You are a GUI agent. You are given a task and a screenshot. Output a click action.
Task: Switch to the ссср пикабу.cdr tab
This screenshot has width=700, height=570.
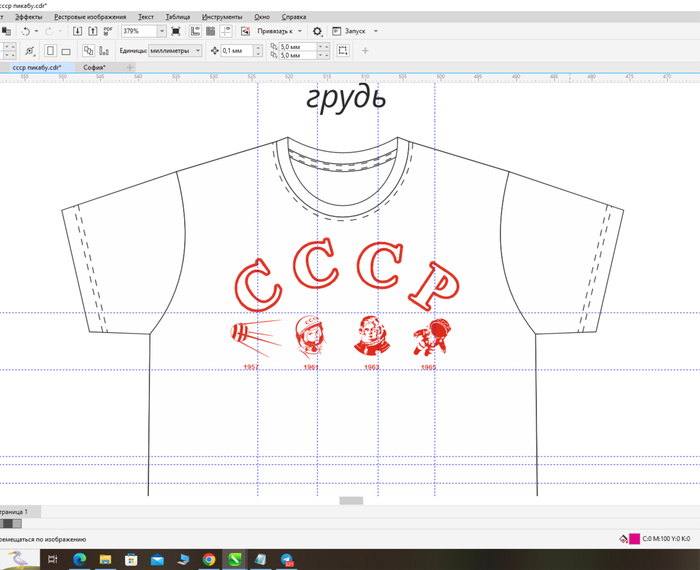click(37, 67)
